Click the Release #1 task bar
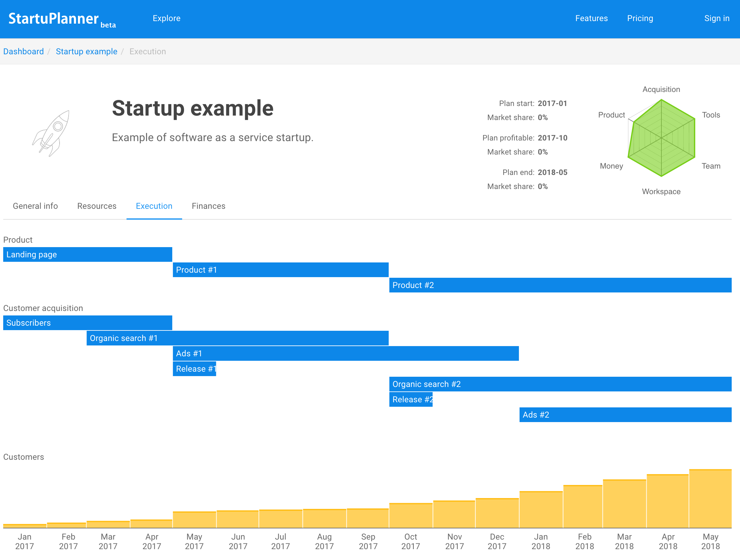The width and height of the screenshot is (740, 560). [x=194, y=368]
